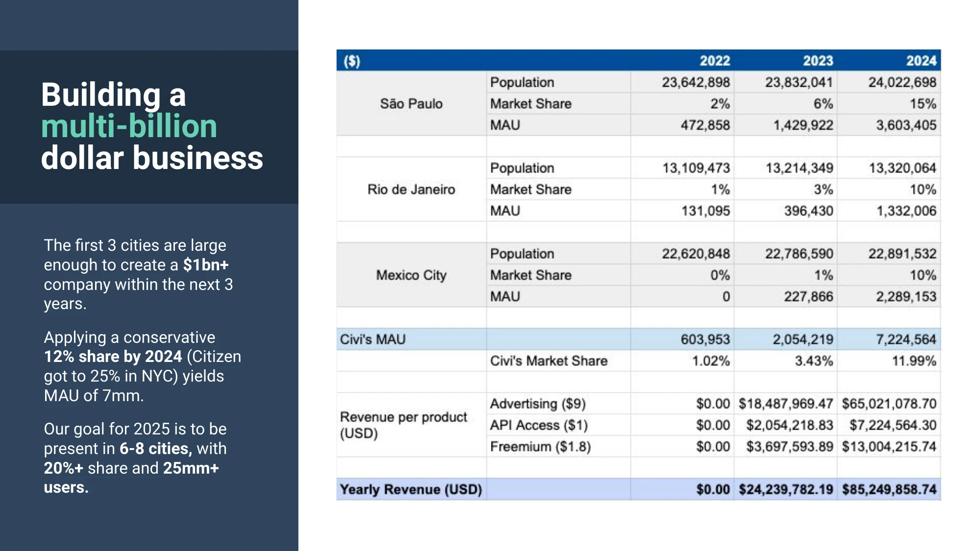Click the "Civi's MAU" row label
The height and width of the screenshot is (551, 980).
[x=373, y=339]
